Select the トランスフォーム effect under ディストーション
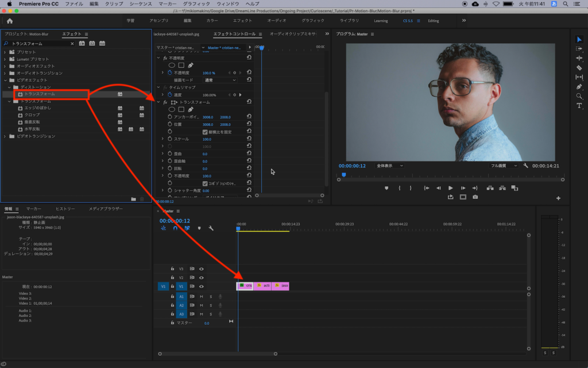 39,94
